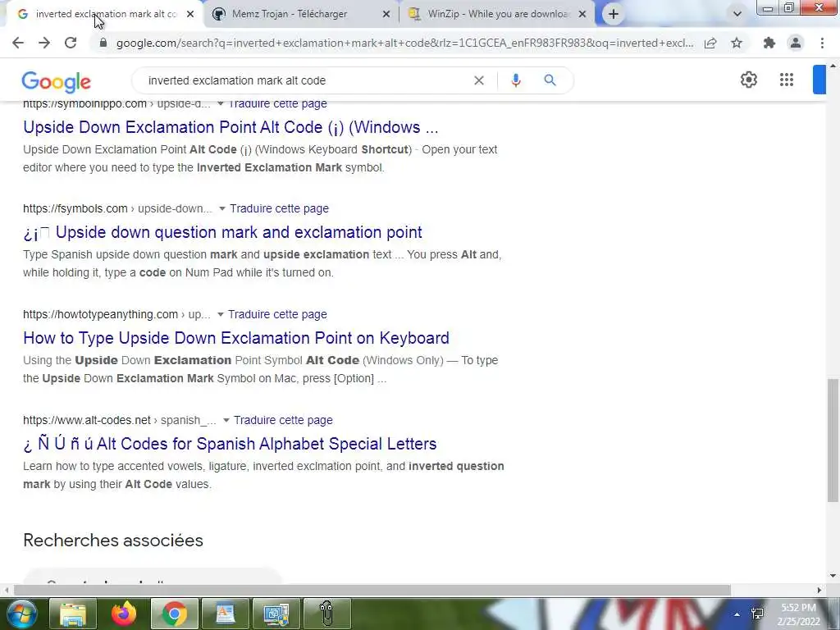Click the Recherches associées heading

113,540
